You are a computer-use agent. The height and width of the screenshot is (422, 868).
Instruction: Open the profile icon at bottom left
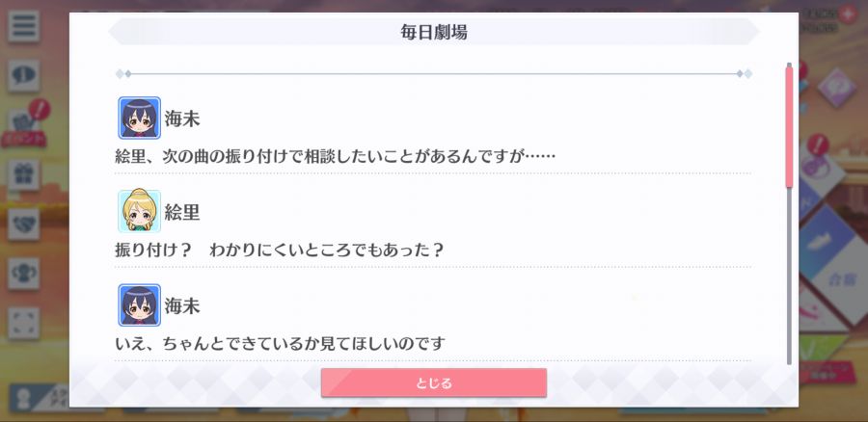pyautogui.click(x=23, y=400)
